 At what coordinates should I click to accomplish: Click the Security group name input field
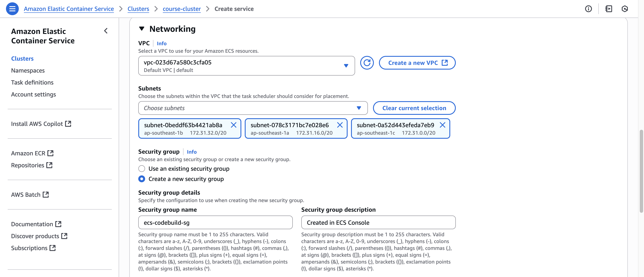pos(215,223)
